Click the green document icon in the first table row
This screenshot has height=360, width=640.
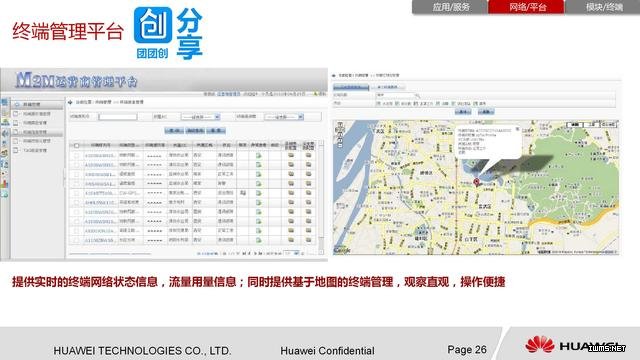[258, 156]
